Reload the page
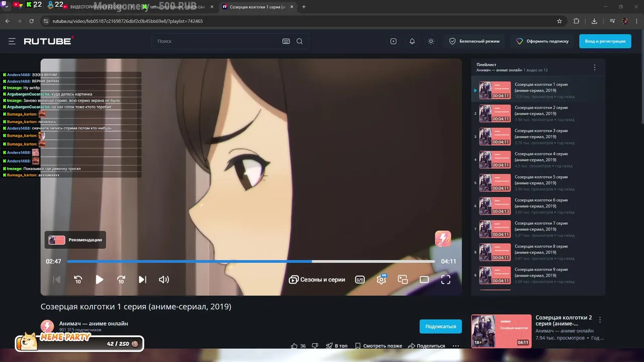 click(x=31, y=21)
